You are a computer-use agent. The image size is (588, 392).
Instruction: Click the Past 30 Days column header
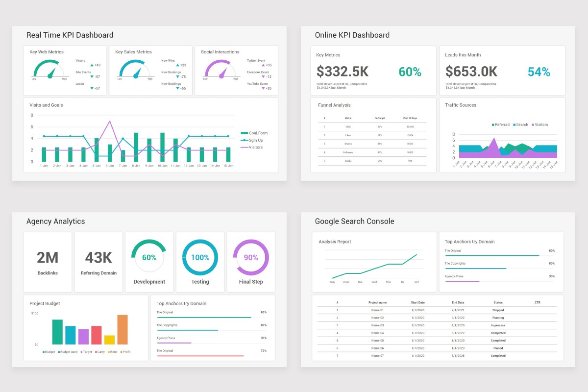(410, 118)
